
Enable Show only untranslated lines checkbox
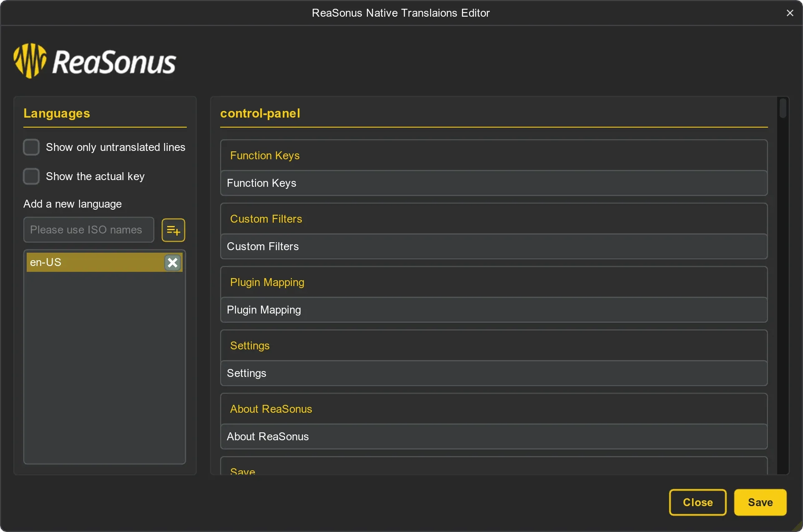point(31,147)
